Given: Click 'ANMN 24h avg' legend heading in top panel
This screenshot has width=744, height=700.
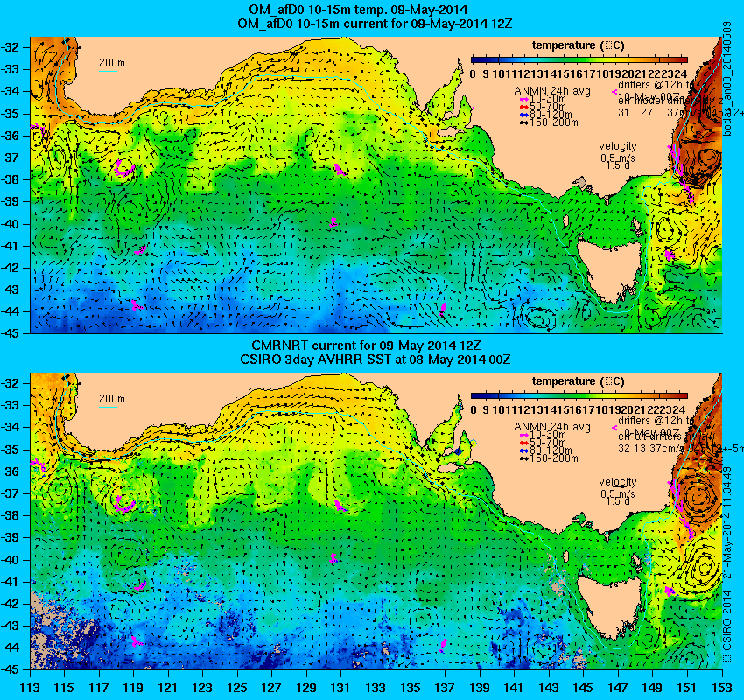Looking at the screenshot, I should (x=552, y=91).
